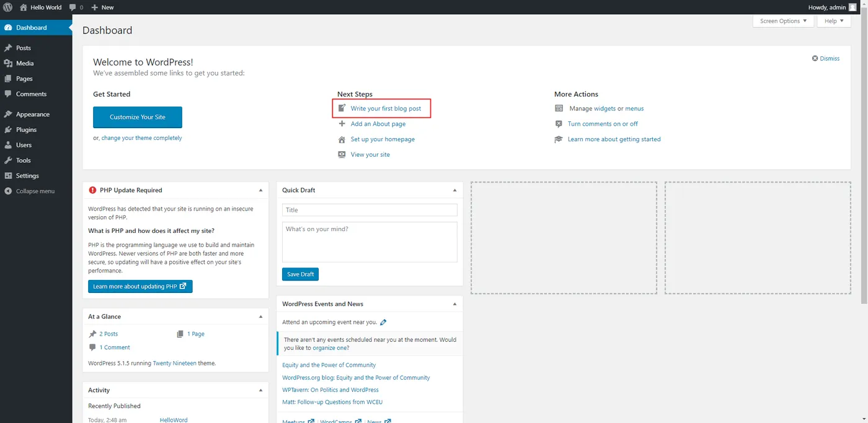Collapse the PHP Update Required panel

tap(261, 190)
